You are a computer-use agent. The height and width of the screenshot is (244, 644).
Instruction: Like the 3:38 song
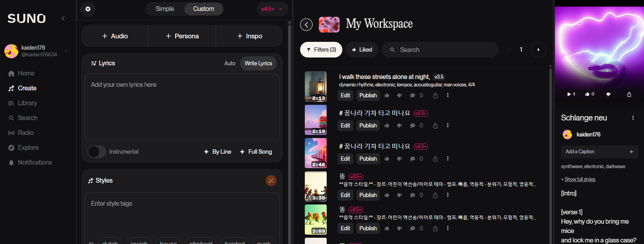tap(387, 195)
